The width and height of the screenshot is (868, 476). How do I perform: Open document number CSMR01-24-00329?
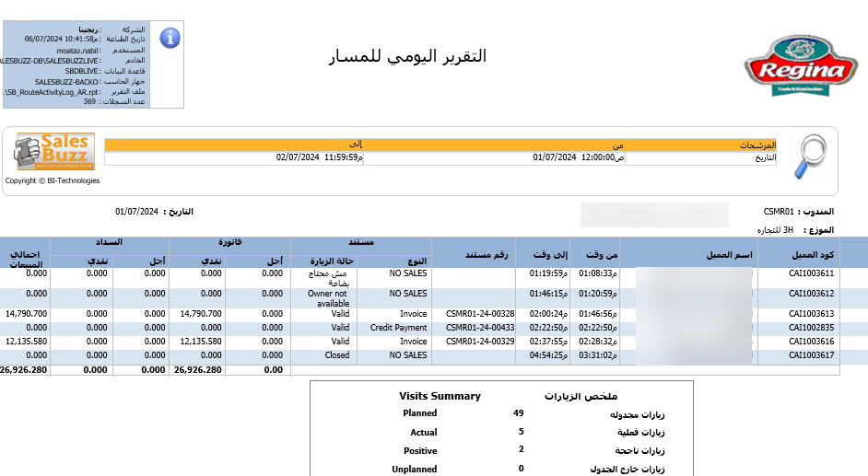pos(479,342)
